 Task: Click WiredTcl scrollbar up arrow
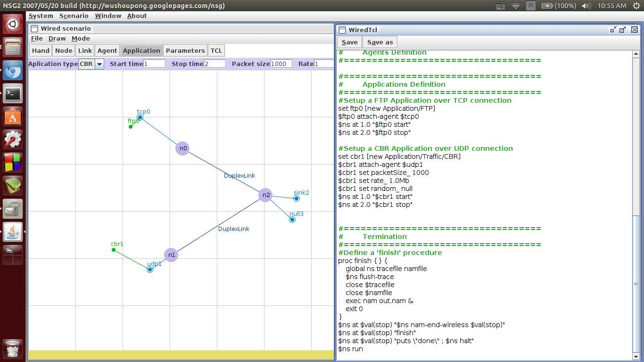click(636, 54)
